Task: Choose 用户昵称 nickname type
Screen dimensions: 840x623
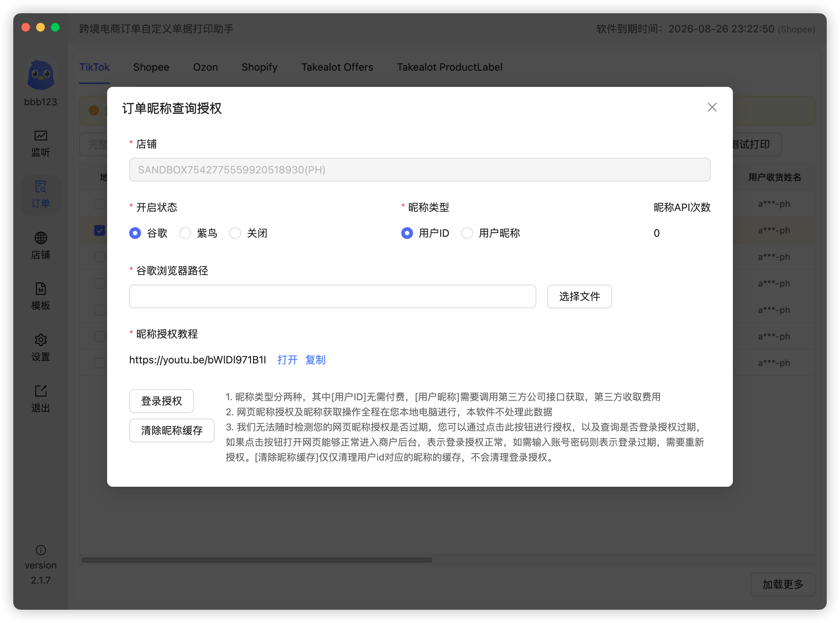Action: pos(467,233)
